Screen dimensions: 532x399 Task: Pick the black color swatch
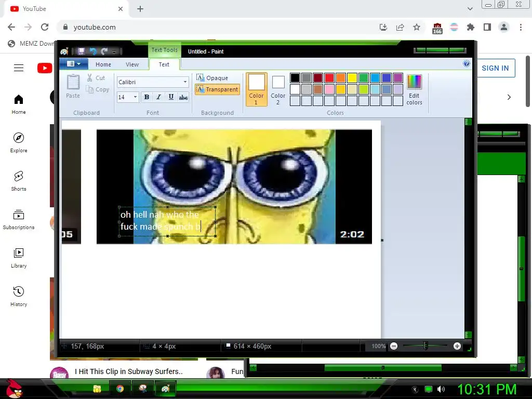295,78
